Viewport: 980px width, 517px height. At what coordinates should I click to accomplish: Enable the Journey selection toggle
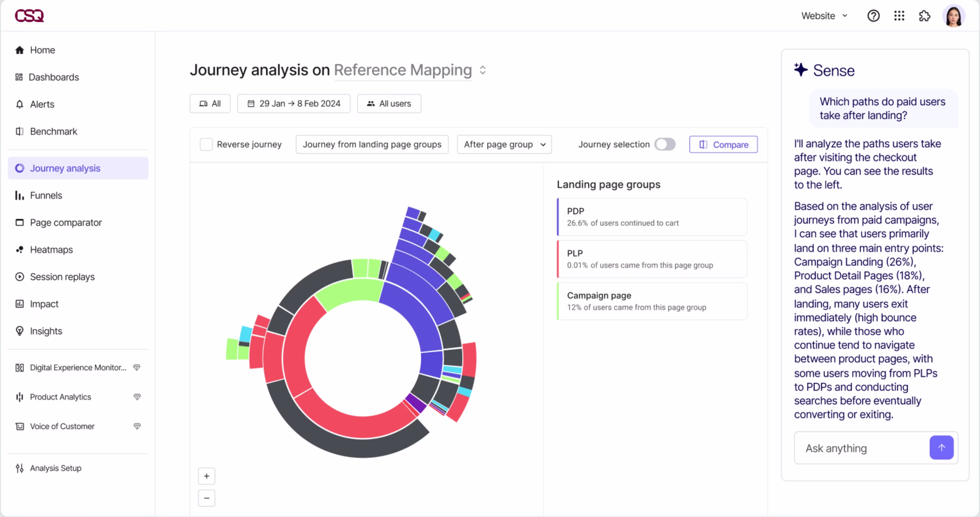click(665, 145)
